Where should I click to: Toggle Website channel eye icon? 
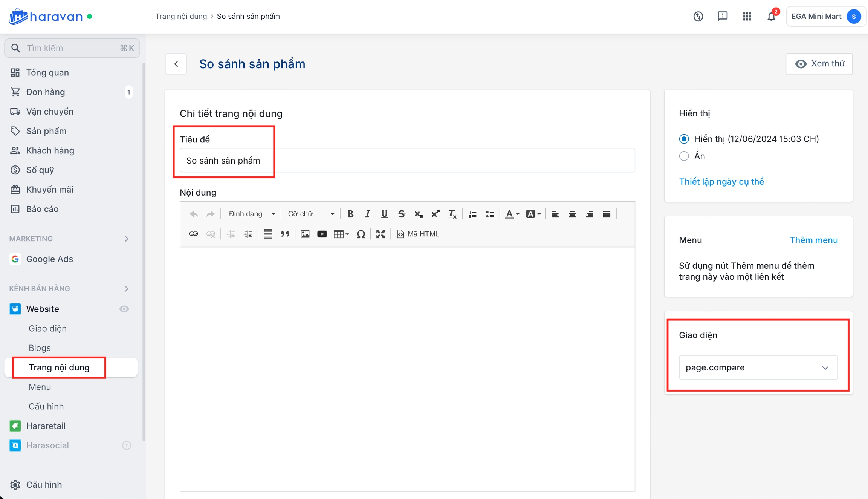124,309
